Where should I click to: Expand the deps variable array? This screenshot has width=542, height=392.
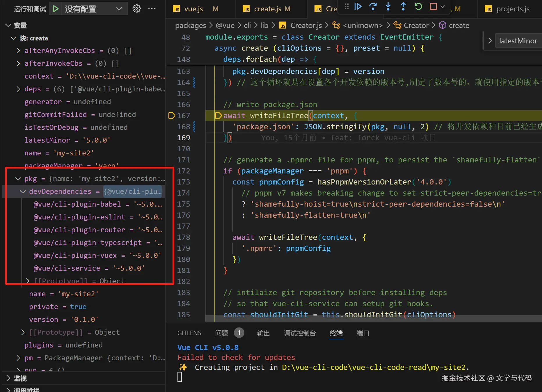click(18, 89)
